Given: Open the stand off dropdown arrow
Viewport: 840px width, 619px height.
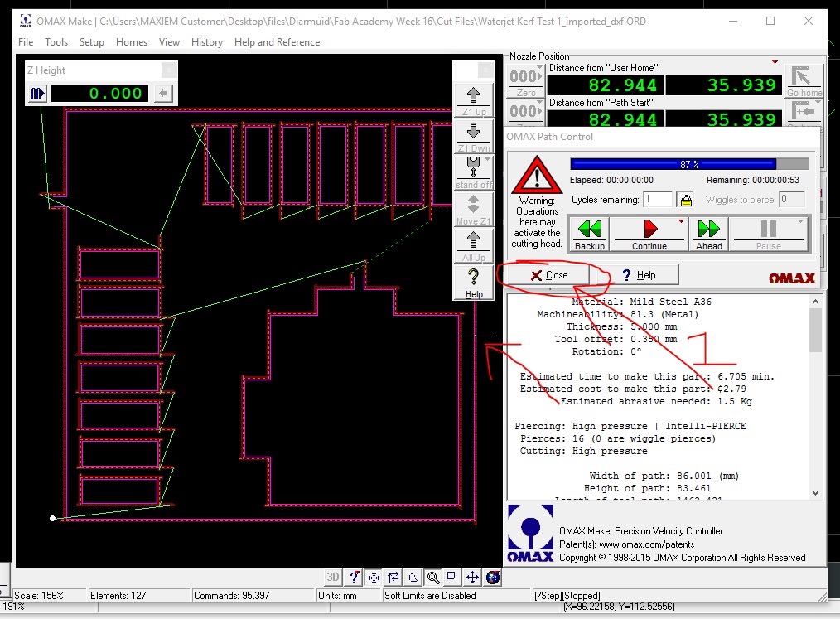Looking at the screenshot, I should 487,159.
